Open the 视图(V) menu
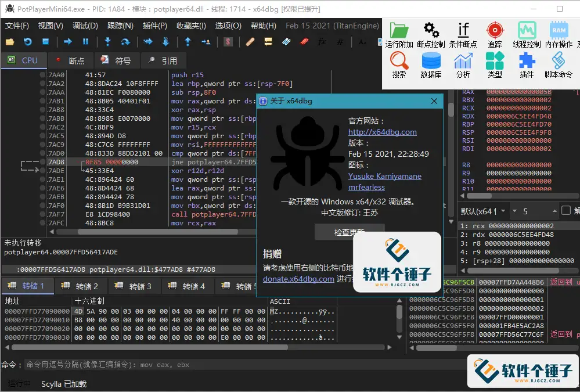The height and width of the screenshot is (392, 580). [x=51, y=26]
